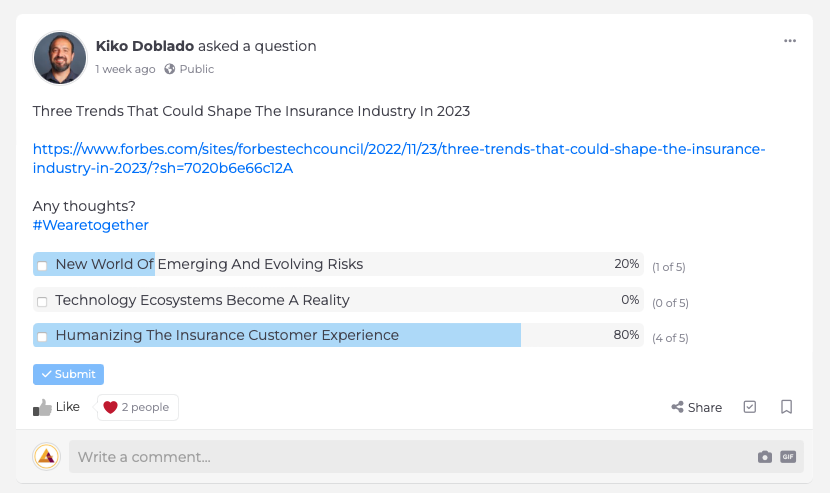Bookmark this post with the ribbon icon

coord(787,407)
